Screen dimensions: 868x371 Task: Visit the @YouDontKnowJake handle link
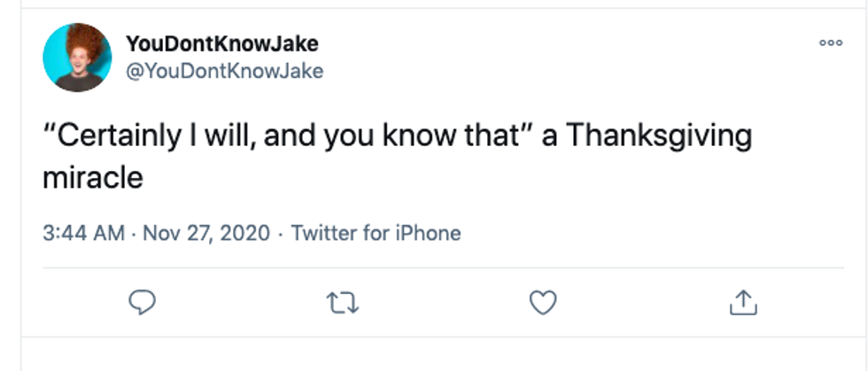click(x=225, y=71)
